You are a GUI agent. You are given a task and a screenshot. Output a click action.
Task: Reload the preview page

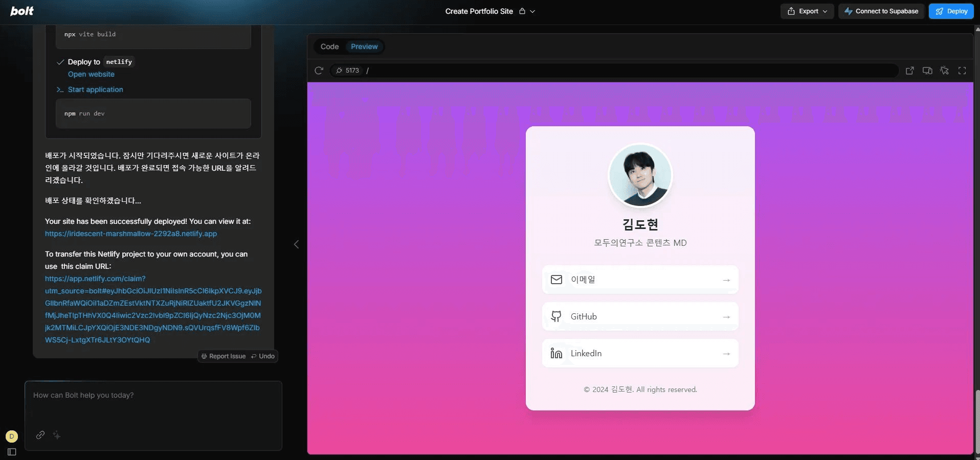coord(319,71)
